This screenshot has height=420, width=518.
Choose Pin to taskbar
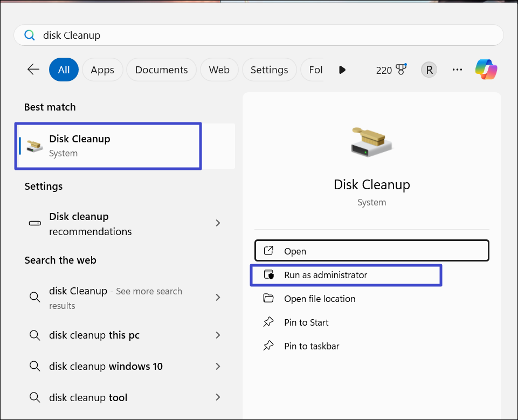tap(312, 346)
